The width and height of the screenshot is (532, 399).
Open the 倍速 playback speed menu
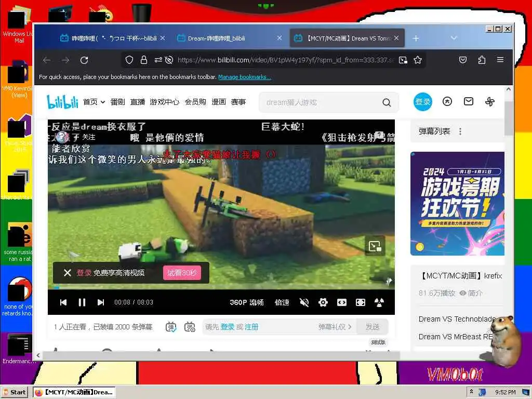pos(282,302)
